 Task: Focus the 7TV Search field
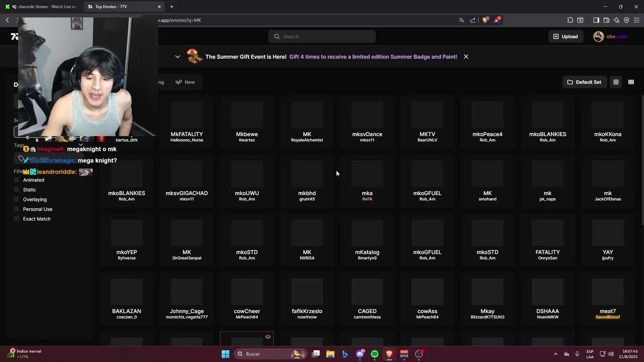pyautogui.click(x=322, y=36)
